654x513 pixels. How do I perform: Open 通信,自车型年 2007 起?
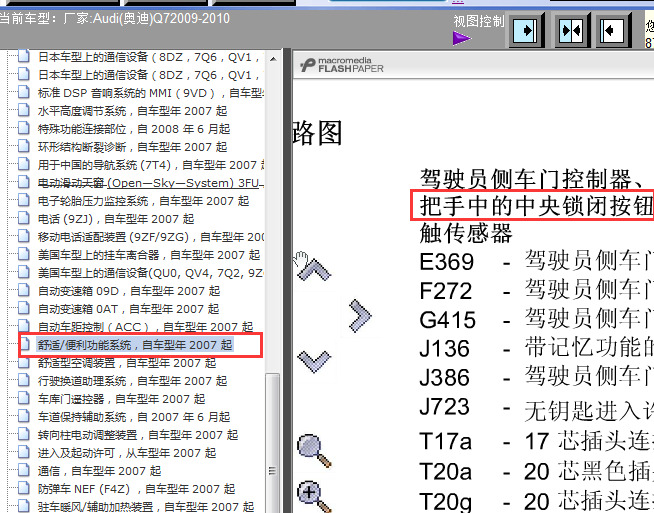(x=99, y=470)
